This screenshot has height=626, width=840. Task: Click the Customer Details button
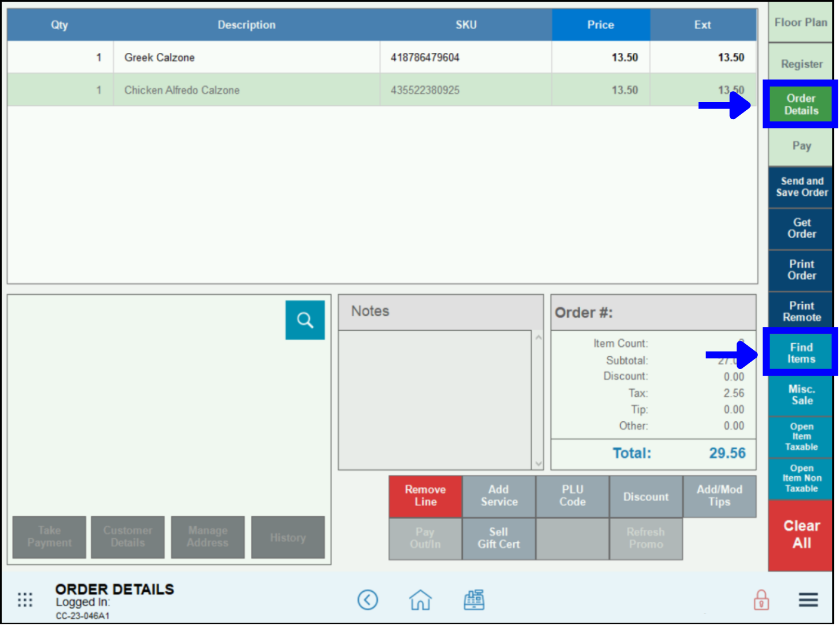click(128, 537)
